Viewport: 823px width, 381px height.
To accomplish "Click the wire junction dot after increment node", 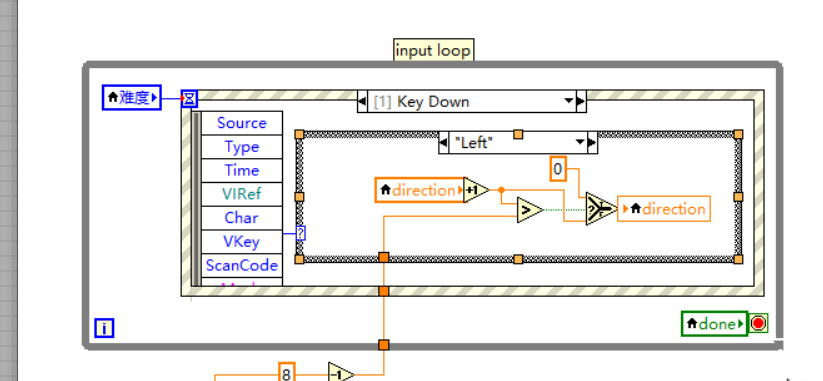I will pyautogui.click(x=501, y=190).
